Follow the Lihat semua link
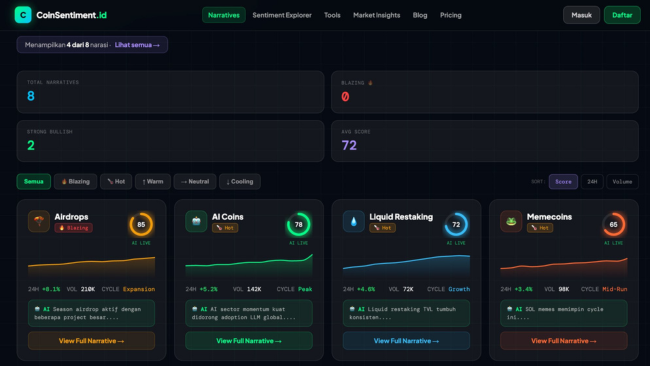This screenshot has height=366, width=650. [137, 45]
